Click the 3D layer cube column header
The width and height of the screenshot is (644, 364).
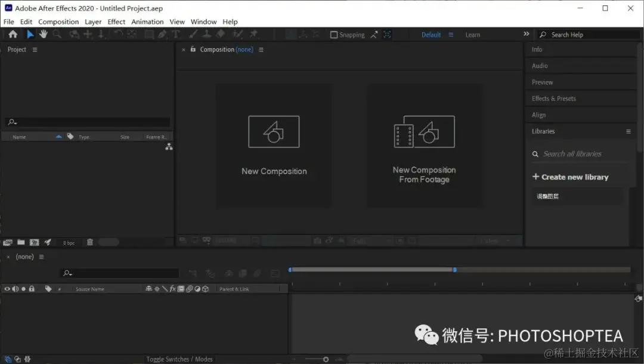[205, 289]
